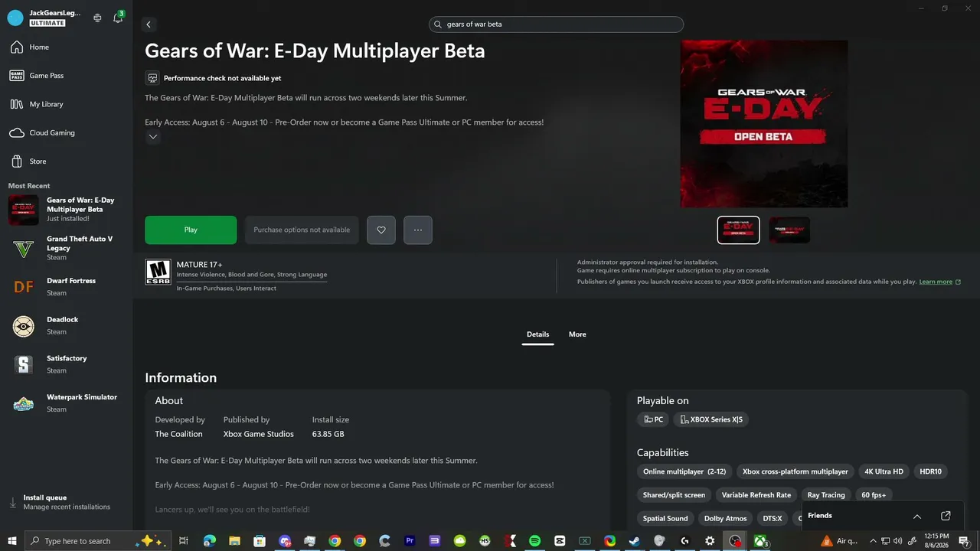The width and height of the screenshot is (980, 551).
Task: Select the first E-Day Open Beta thumbnail
Action: coord(739,230)
